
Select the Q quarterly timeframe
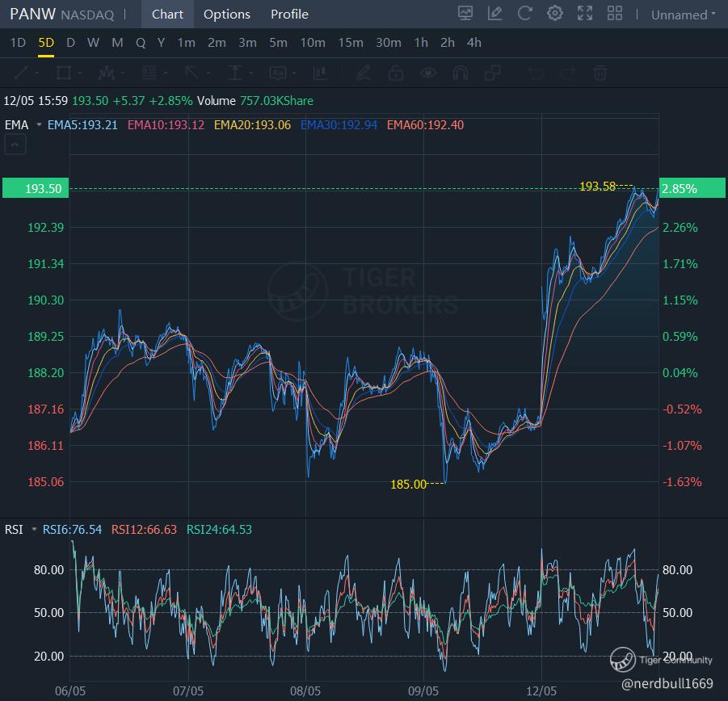tap(141, 43)
